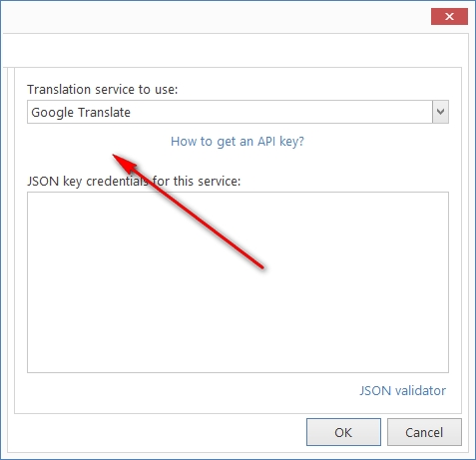Dismiss the dialog using Cancel

[x=424, y=432]
